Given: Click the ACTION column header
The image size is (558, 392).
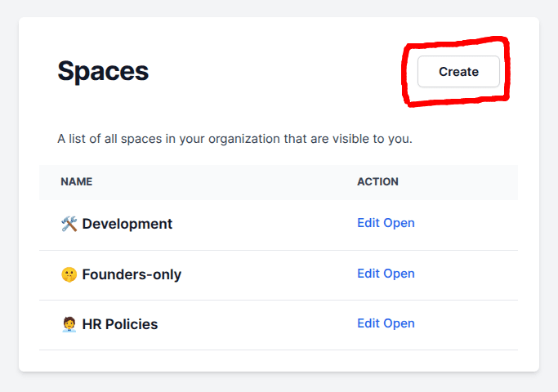Looking at the screenshot, I should click(377, 181).
